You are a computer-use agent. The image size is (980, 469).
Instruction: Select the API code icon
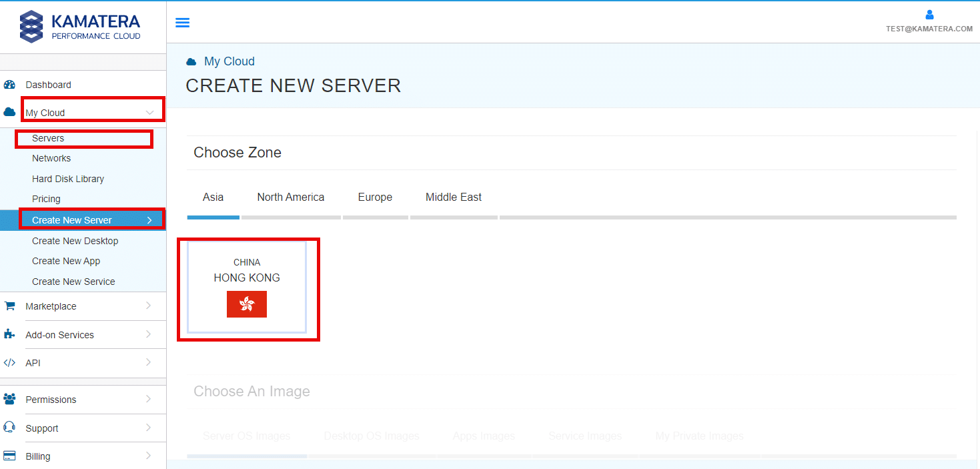pyautogui.click(x=10, y=362)
